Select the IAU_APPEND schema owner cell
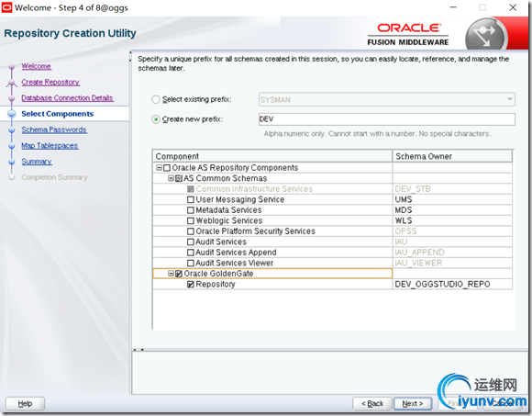532x416 pixels. point(452,253)
